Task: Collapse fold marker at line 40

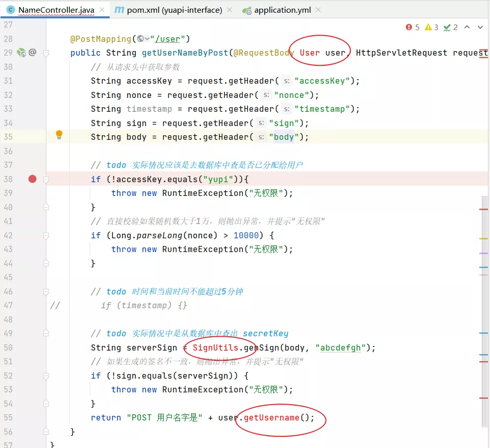Action: [46, 207]
